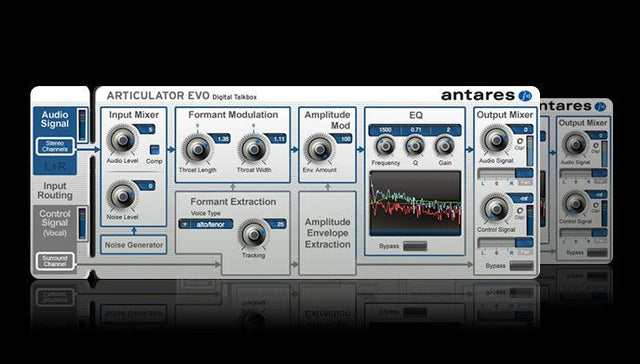Click the Control Signal value showing -inf

coord(522,199)
